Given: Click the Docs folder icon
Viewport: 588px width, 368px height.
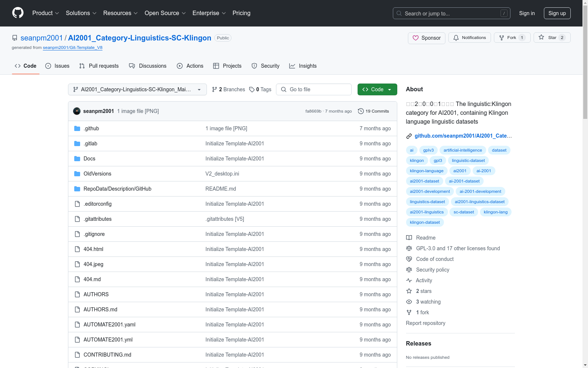Looking at the screenshot, I should [x=77, y=159].
